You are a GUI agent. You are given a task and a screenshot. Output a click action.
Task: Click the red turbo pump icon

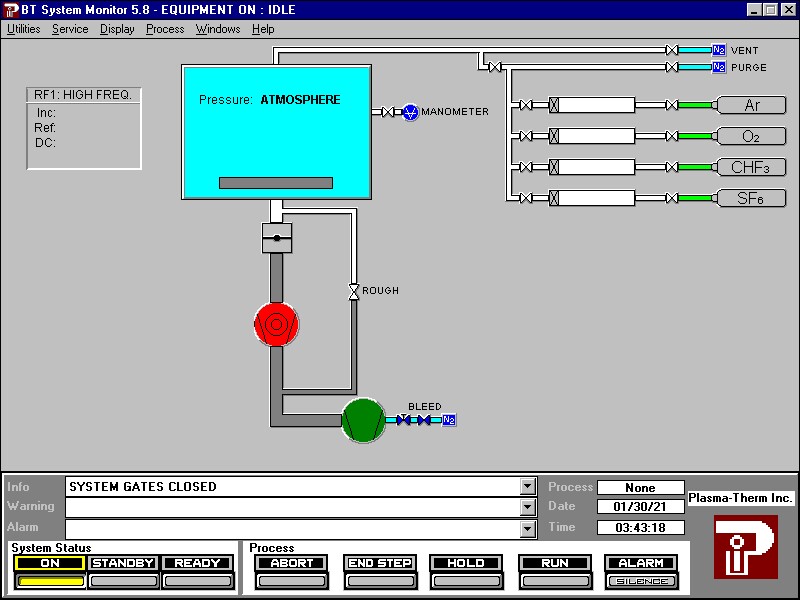[276, 324]
